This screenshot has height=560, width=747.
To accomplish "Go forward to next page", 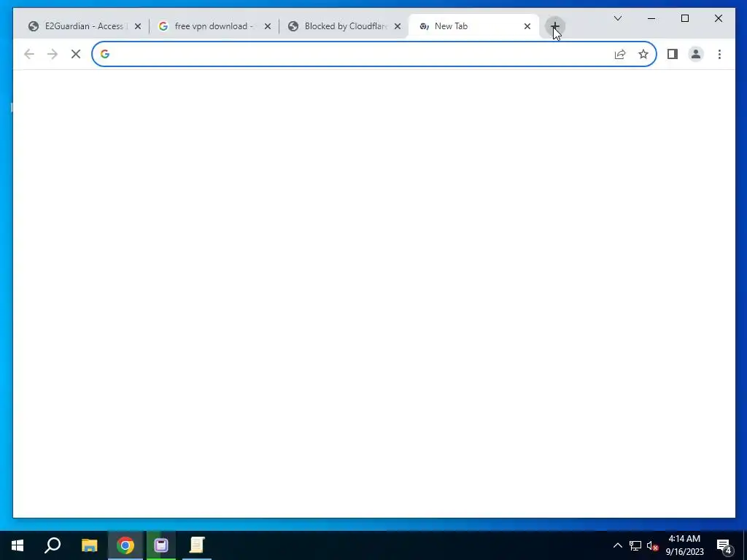I will coord(53,54).
